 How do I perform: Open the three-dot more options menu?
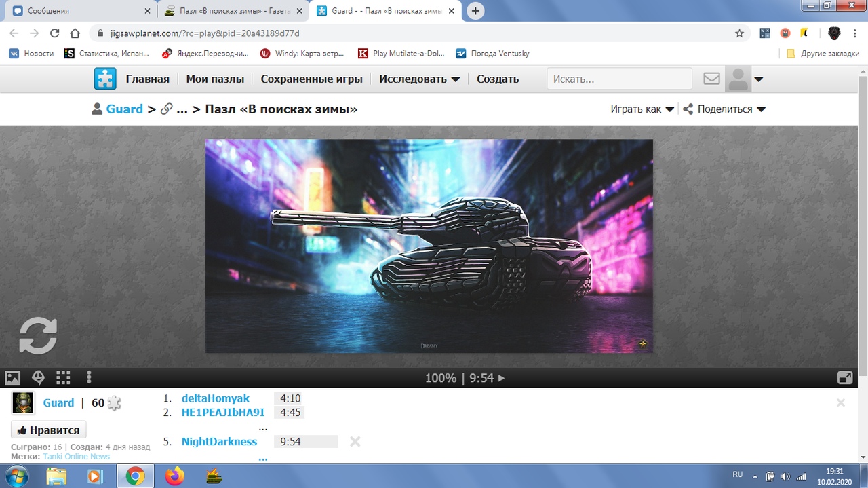coord(89,377)
